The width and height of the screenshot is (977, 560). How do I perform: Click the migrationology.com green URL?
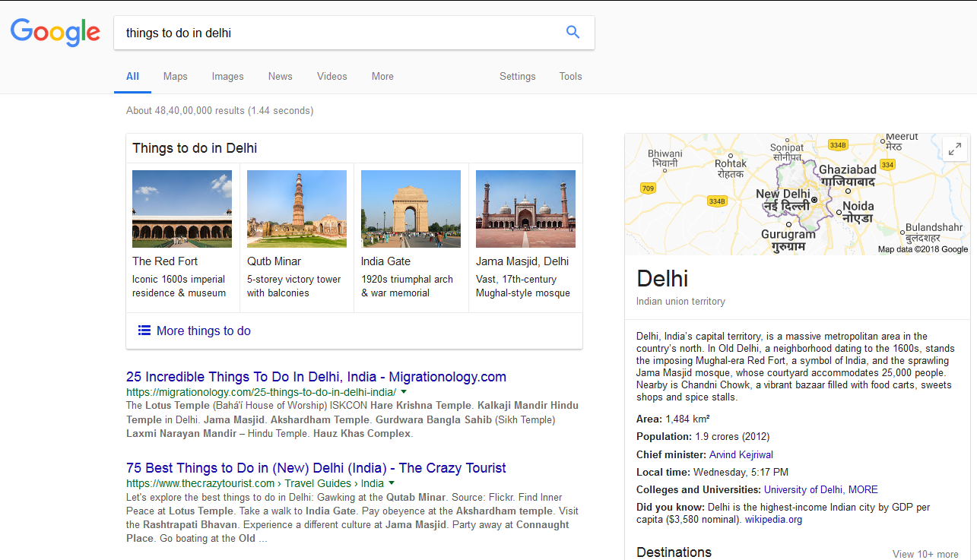click(261, 392)
